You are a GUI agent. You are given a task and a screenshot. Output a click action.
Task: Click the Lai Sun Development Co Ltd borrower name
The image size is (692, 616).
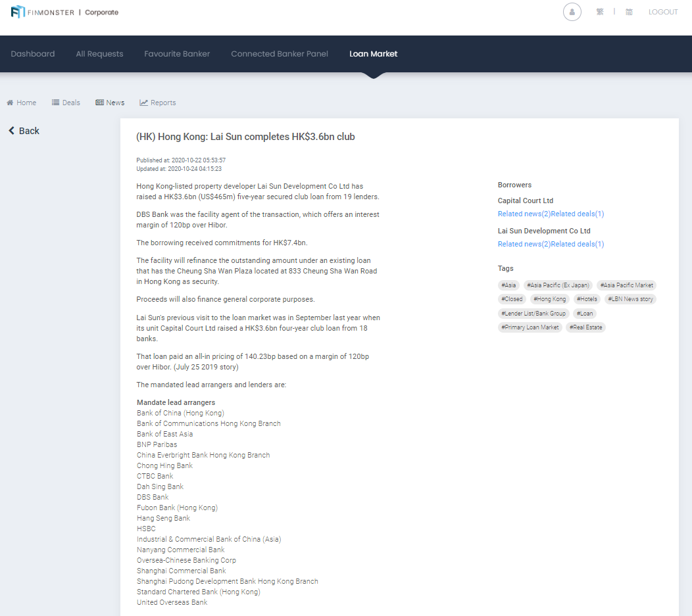point(544,231)
